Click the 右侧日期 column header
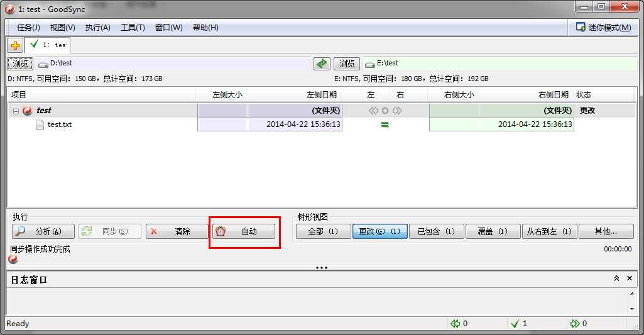This screenshot has height=335, width=644. coord(525,95)
